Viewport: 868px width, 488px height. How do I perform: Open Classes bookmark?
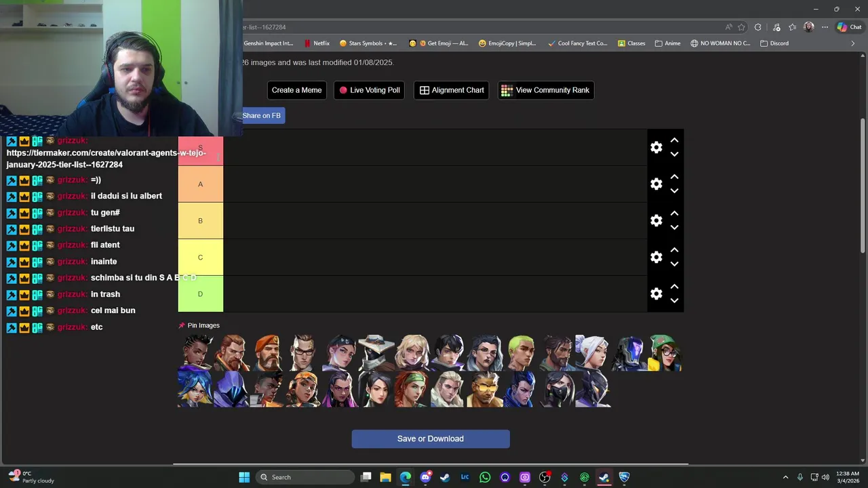(631, 43)
